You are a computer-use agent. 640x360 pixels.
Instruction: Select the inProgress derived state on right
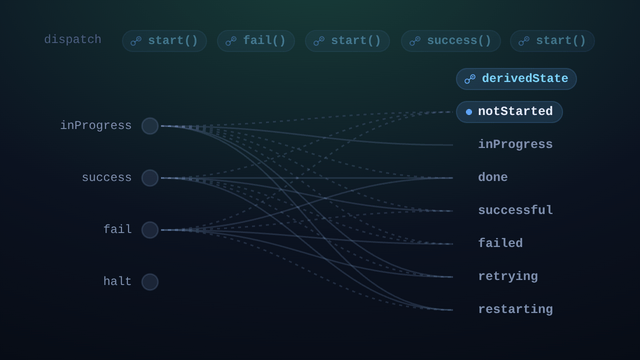point(516,144)
